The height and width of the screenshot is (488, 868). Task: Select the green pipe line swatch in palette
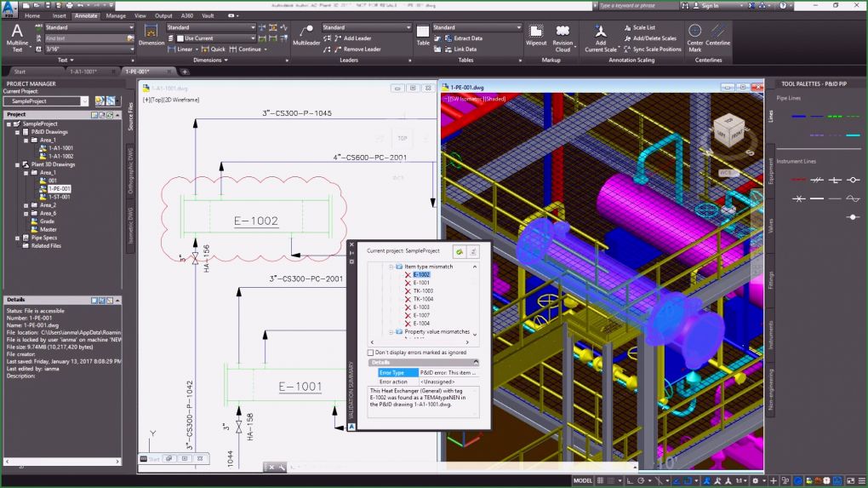point(835,117)
